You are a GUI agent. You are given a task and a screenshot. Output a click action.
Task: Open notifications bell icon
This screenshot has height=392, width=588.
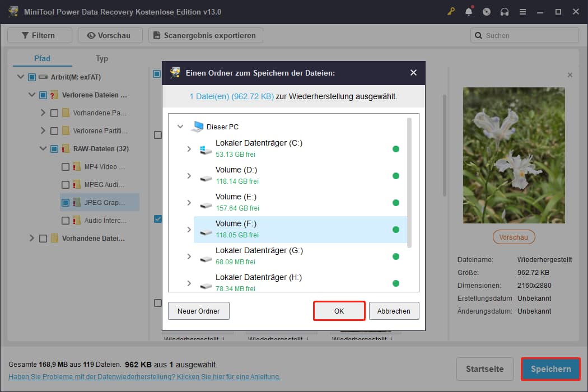(x=469, y=12)
